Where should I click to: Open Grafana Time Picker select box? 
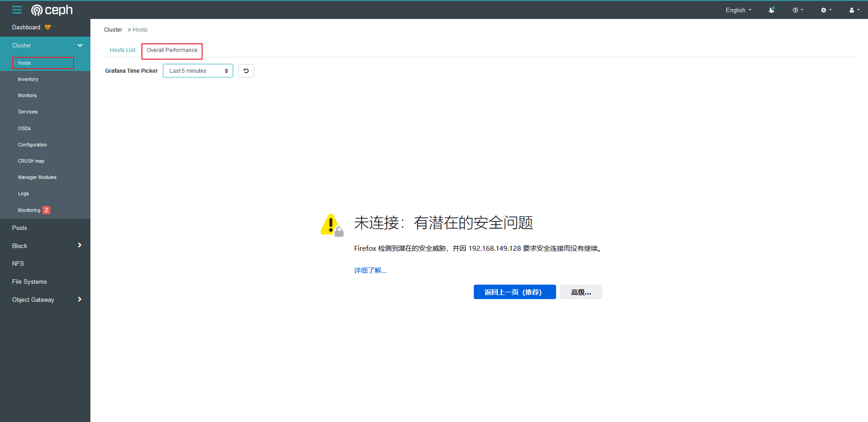[198, 71]
